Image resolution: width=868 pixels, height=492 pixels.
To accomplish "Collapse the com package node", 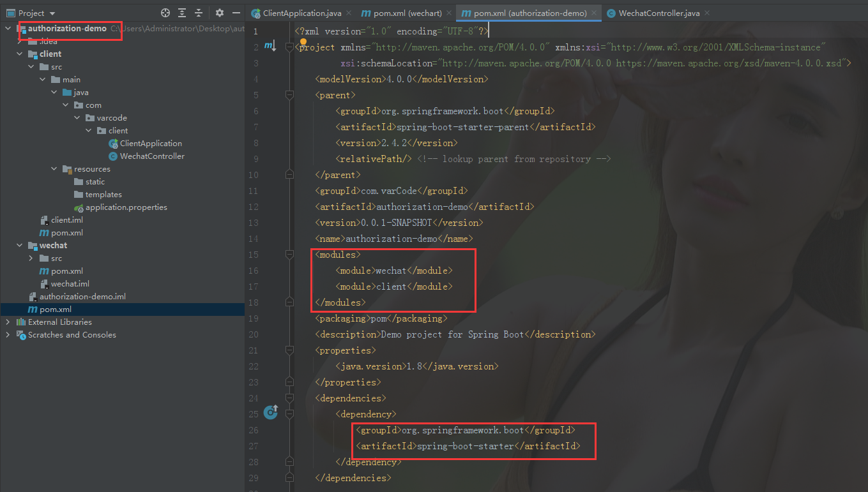I will (66, 105).
